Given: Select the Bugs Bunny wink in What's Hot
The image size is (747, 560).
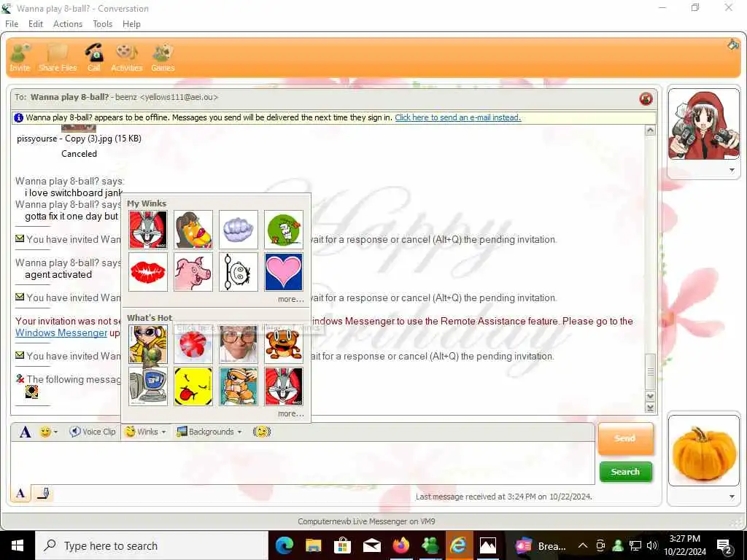Looking at the screenshot, I should coord(284,386).
